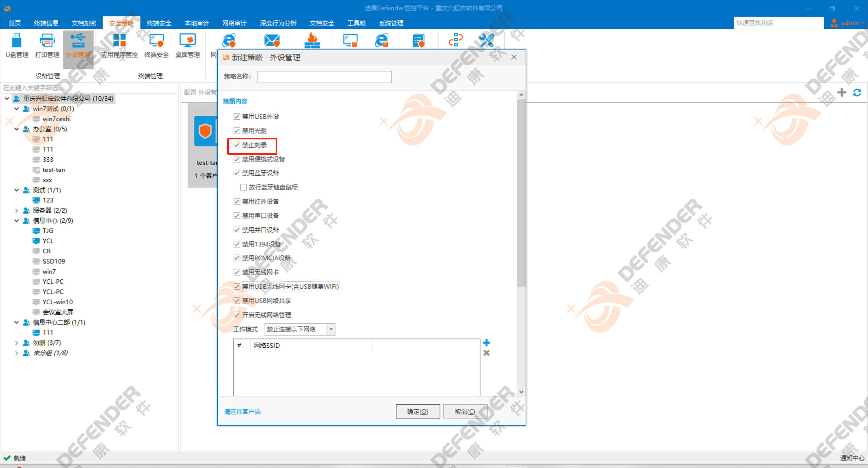Click the second IE browser icon
The width and height of the screenshot is (868, 468).
point(381,40)
